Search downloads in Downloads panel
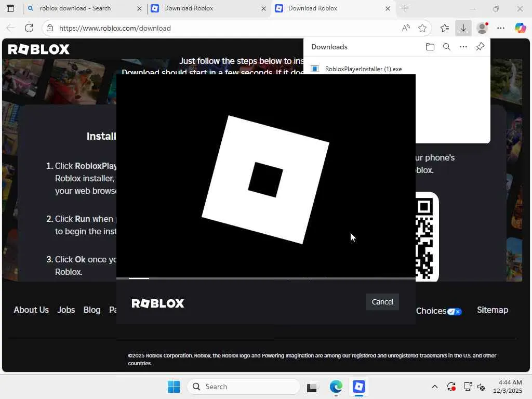This screenshot has width=532, height=399. point(446,47)
